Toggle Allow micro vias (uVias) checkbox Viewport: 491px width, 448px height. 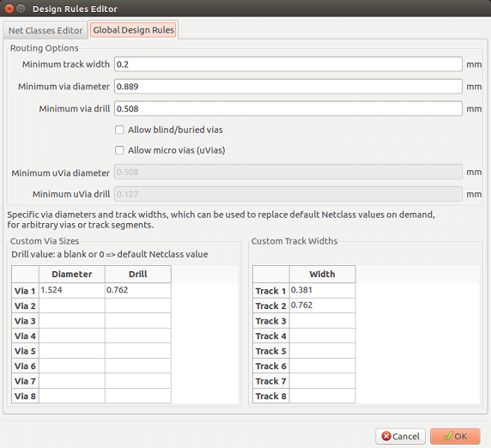coord(119,150)
